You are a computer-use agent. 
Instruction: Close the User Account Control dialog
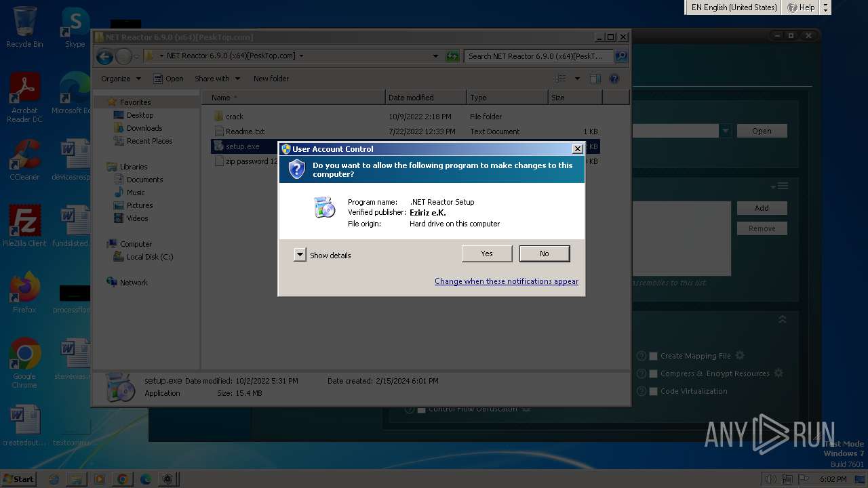(577, 149)
